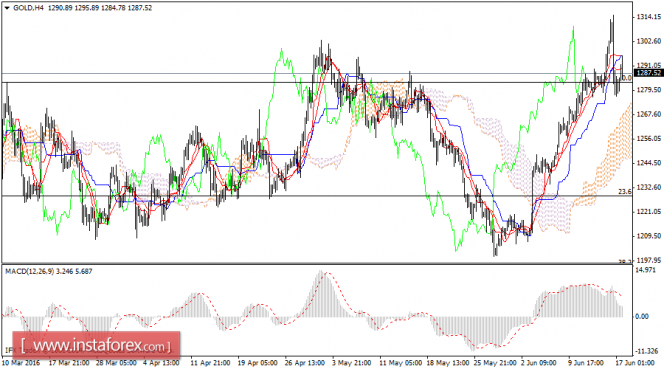664x369 pixels.
Task: Click the 19 Apr 05:00 date label
Action: (x=257, y=363)
